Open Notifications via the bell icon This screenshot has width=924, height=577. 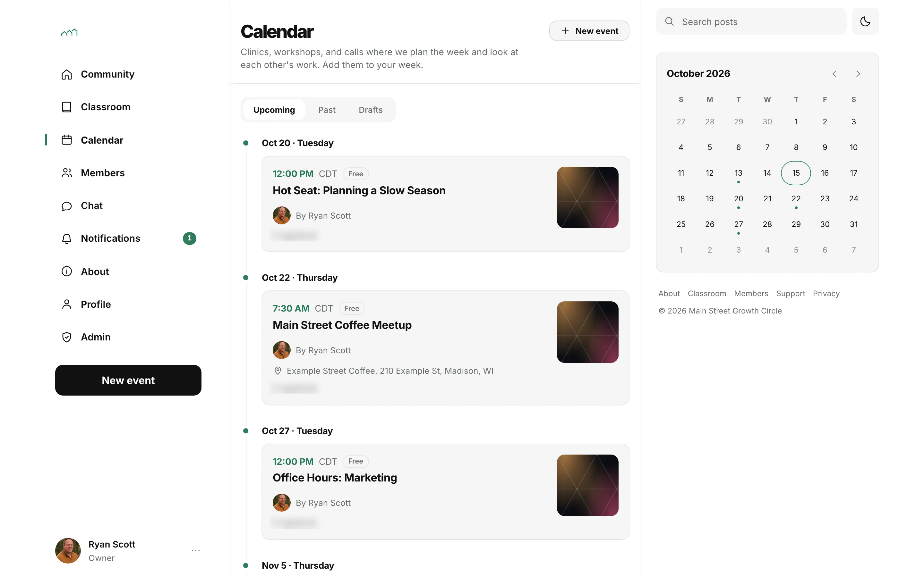pos(66,238)
